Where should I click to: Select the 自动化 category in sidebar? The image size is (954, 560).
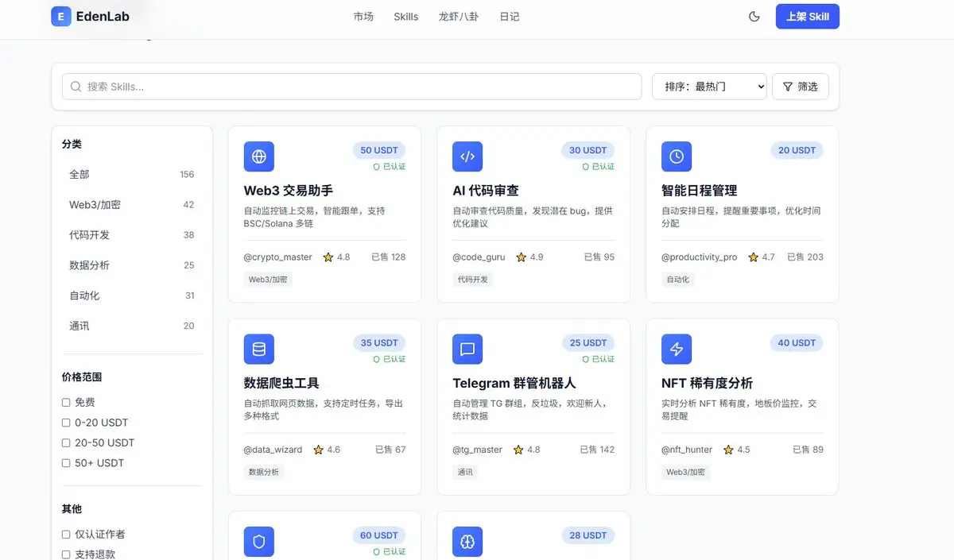(x=132, y=295)
